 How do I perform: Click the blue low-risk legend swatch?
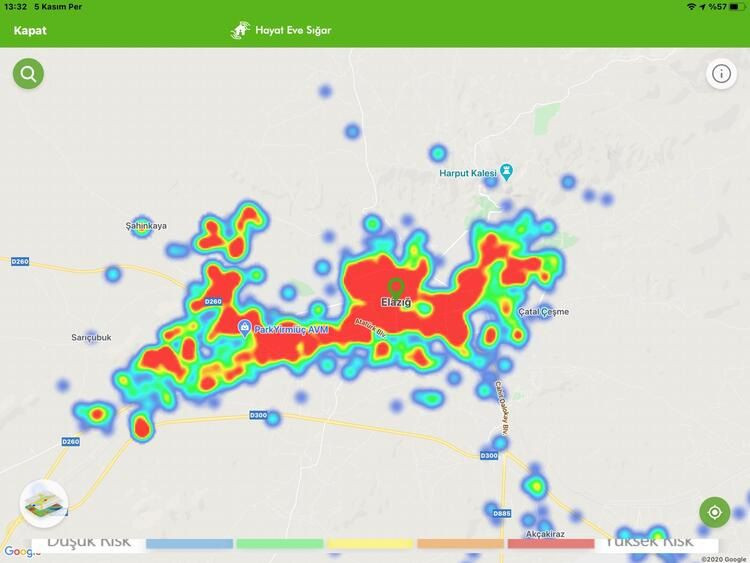coord(189,544)
